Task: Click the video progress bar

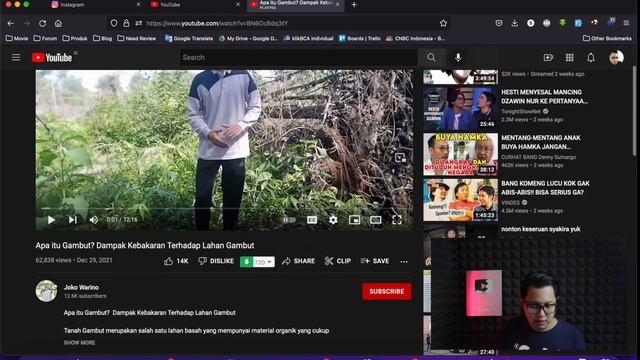Action: click(x=224, y=209)
